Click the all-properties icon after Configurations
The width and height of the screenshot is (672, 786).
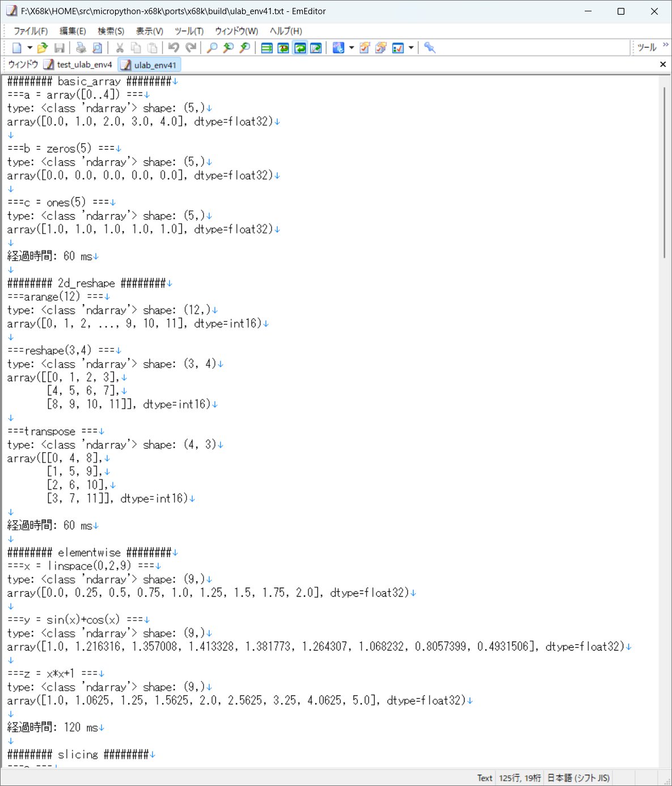pos(381,48)
